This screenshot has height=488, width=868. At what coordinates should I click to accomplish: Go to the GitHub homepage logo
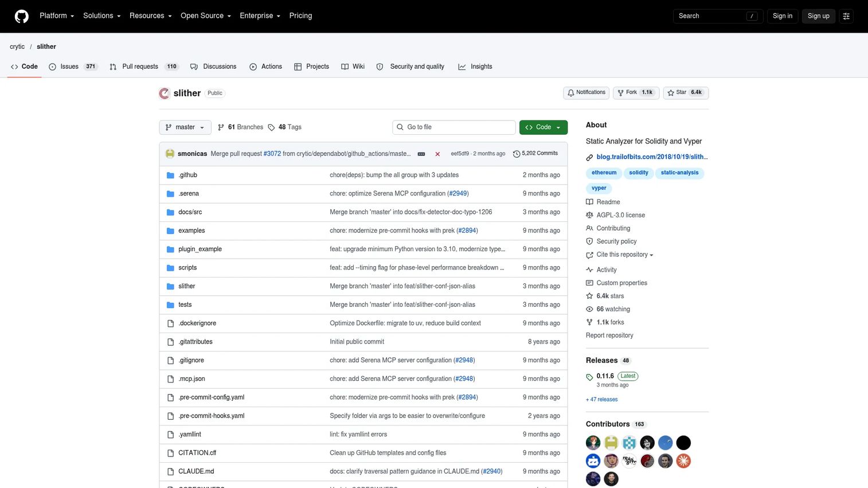[22, 16]
